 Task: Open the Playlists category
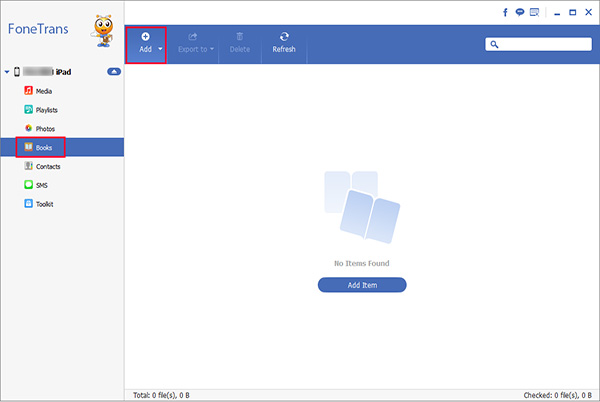(62, 110)
